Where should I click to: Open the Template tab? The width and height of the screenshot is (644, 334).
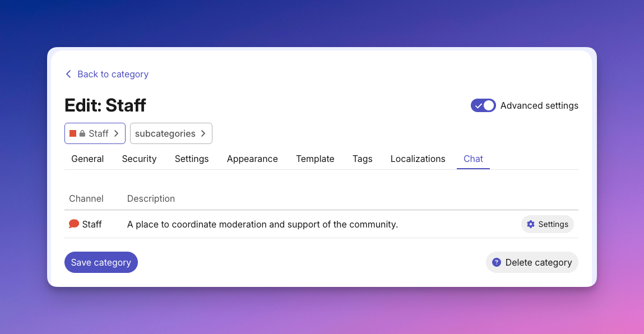point(315,159)
